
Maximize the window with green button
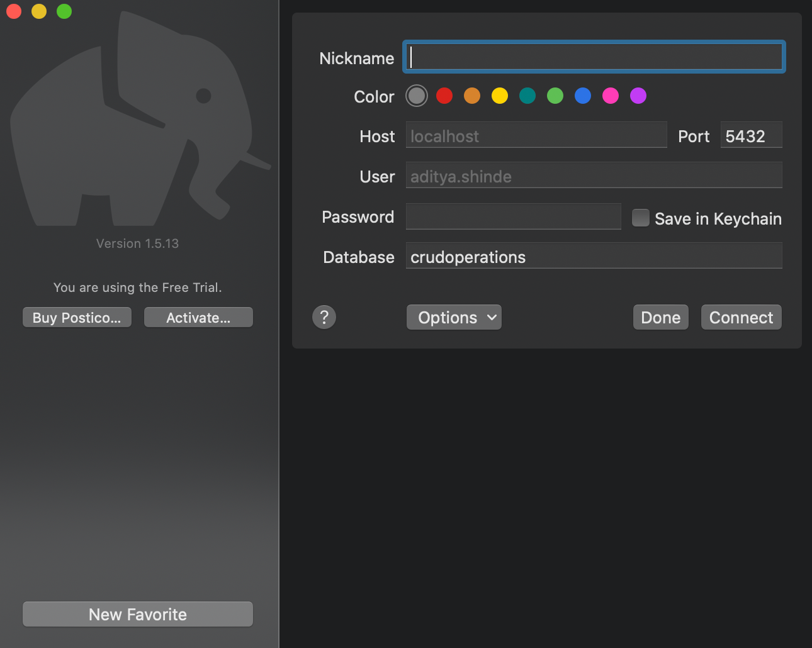coord(64,11)
